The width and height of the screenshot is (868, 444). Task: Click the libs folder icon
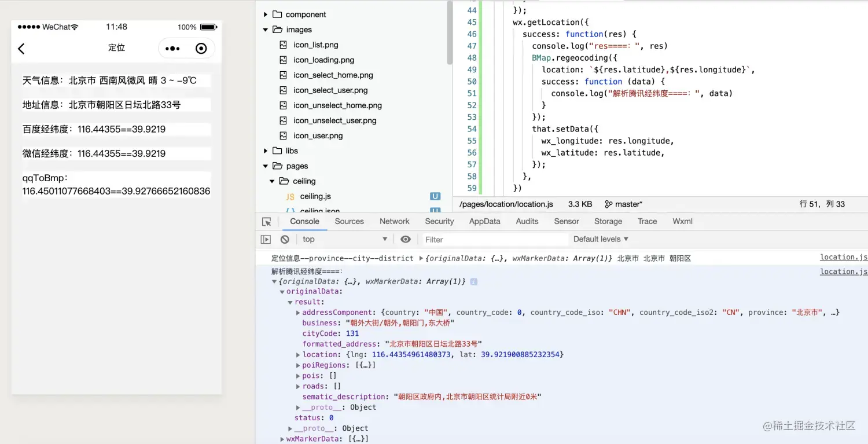click(x=277, y=151)
